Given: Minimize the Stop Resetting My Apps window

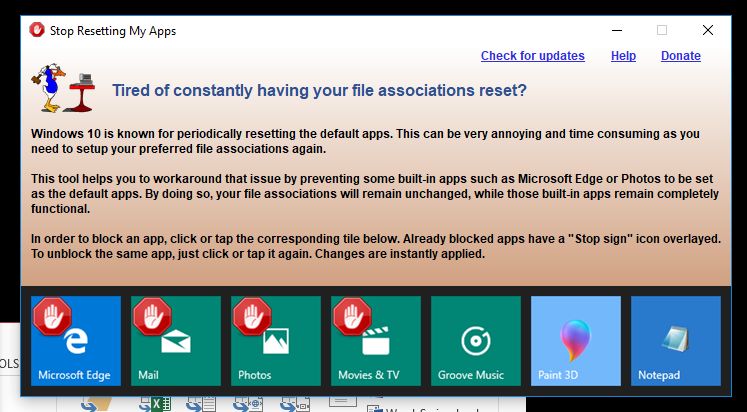Looking at the screenshot, I should tap(617, 30).
